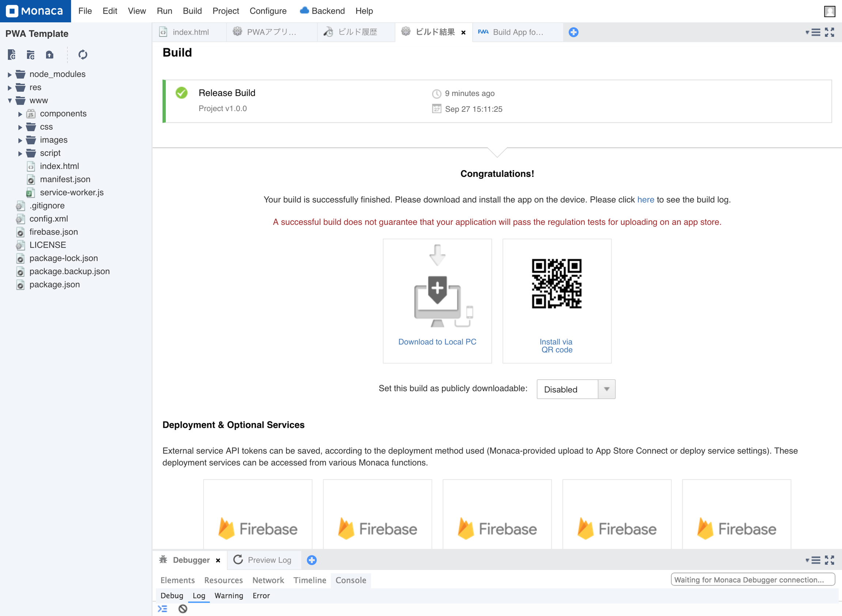Click the QR code install image
This screenshot has width=842, height=616.
pyautogui.click(x=556, y=284)
